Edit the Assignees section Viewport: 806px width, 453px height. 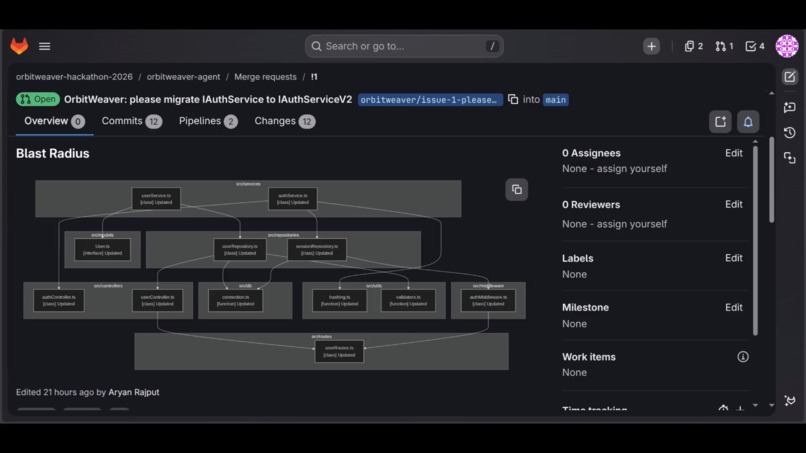[x=734, y=153]
